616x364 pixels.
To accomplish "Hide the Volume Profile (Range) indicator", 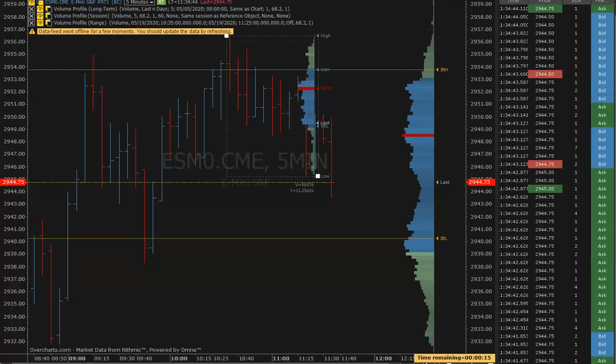I will coord(40,23).
